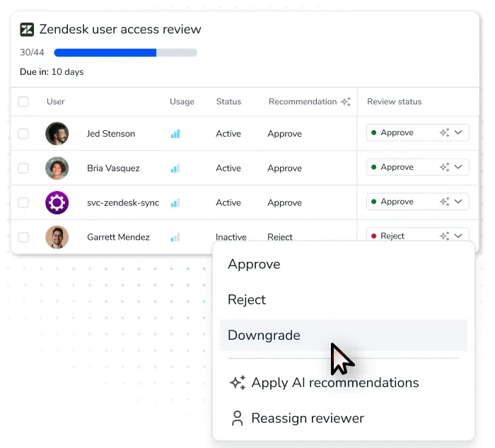The image size is (495, 448).
Task: Click the Zendesk logo icon
Action: 27,30
